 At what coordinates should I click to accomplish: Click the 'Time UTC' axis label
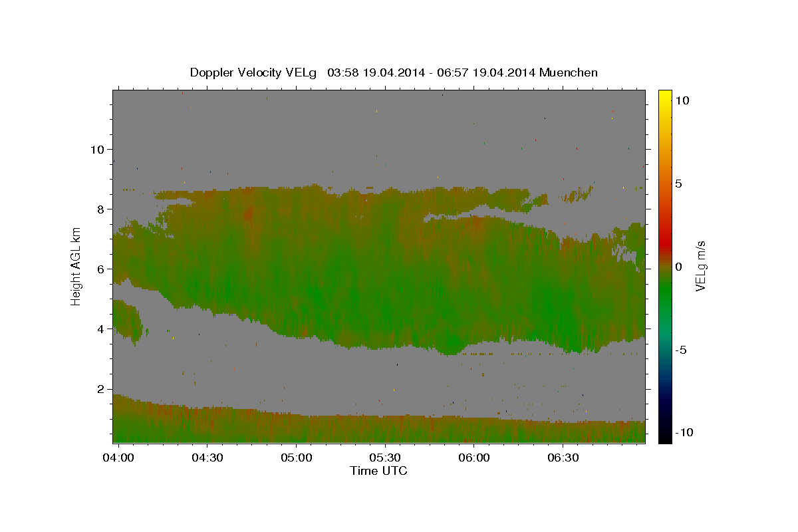point(378,471)
